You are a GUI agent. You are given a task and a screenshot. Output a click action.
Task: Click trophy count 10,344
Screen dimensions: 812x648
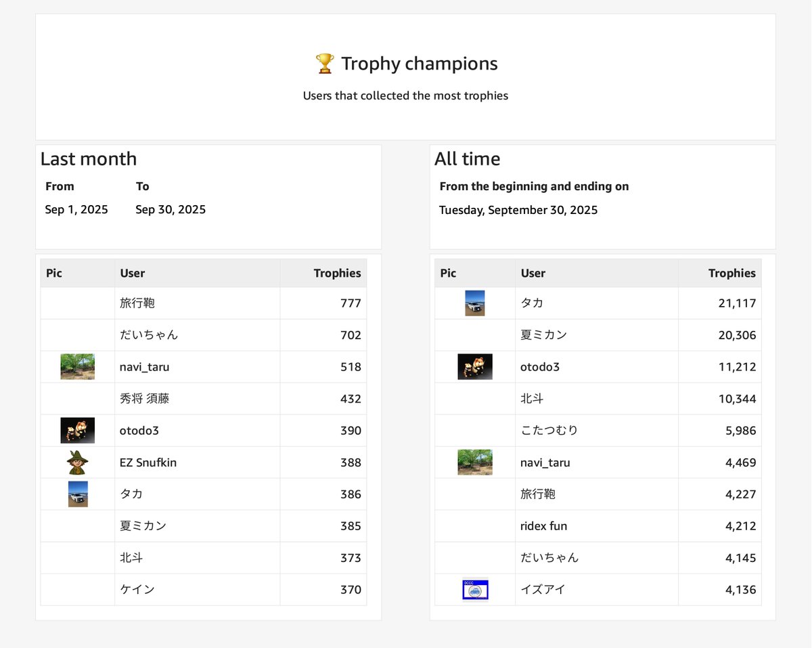point(738,399)
